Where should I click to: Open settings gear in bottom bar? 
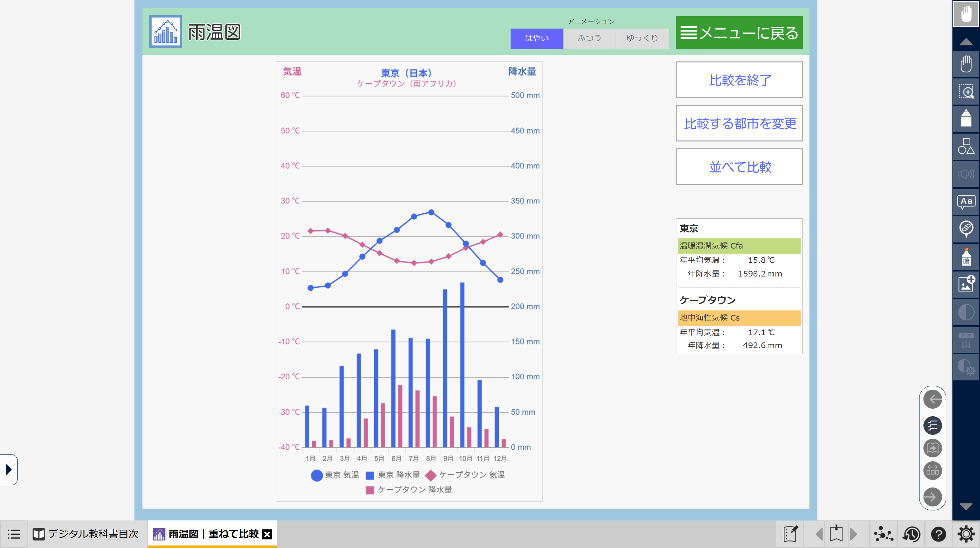pyautogui.click(x=966, y=534)
